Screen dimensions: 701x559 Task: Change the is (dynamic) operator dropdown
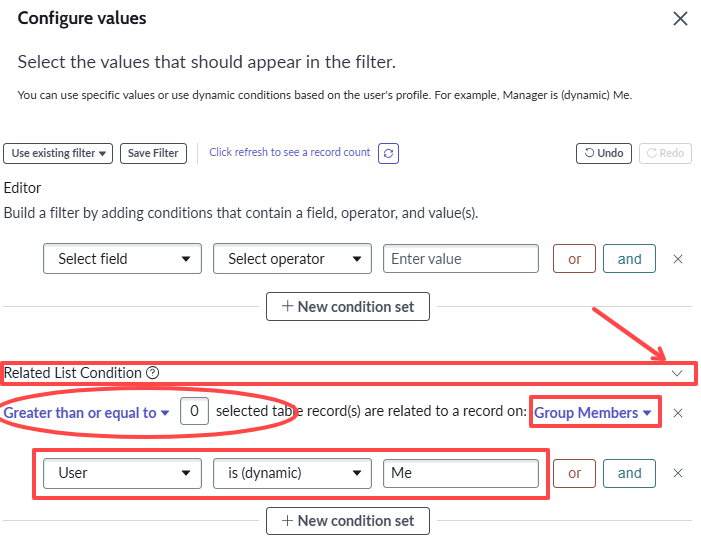tap(292, 473)
